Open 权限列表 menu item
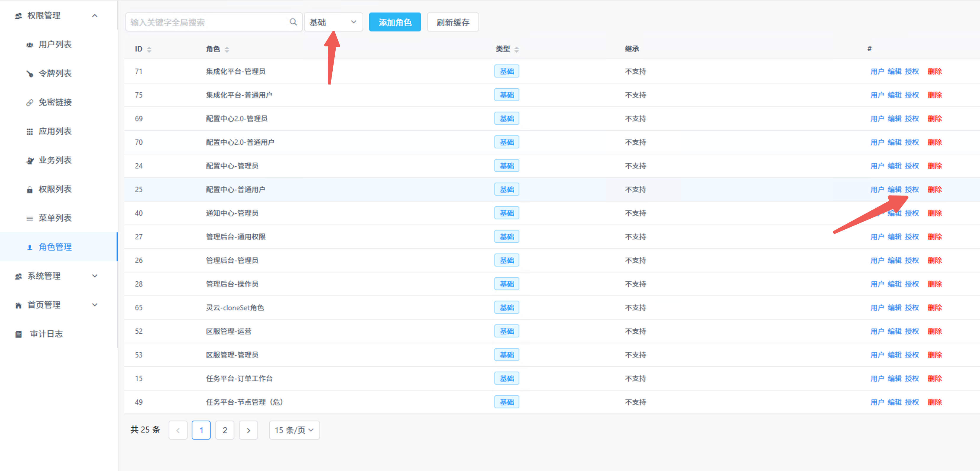 (x=55, y=189)
